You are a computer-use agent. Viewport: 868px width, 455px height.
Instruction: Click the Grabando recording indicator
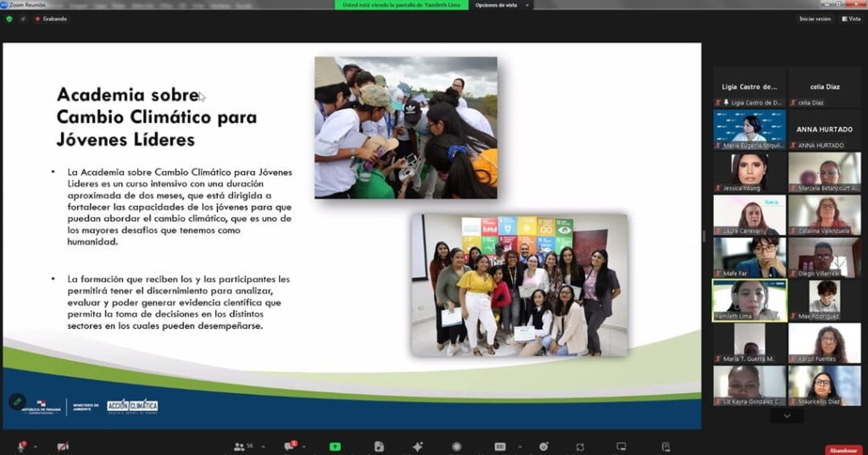[x=51, y=19]
